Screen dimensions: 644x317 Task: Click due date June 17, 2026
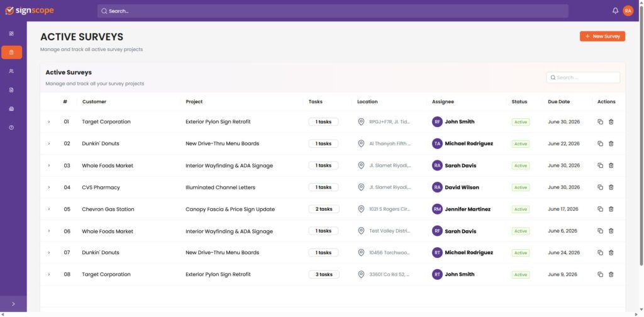click(x=563, y=209)
